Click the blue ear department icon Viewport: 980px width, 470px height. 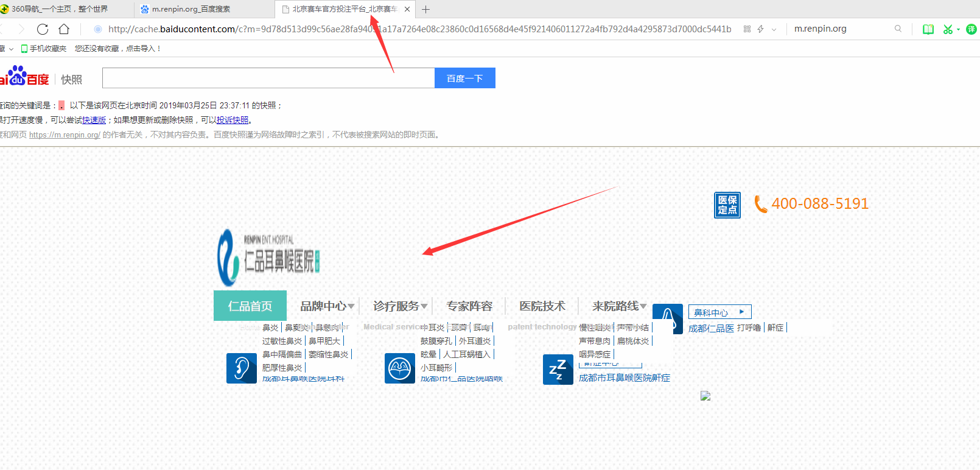point(242,368)
